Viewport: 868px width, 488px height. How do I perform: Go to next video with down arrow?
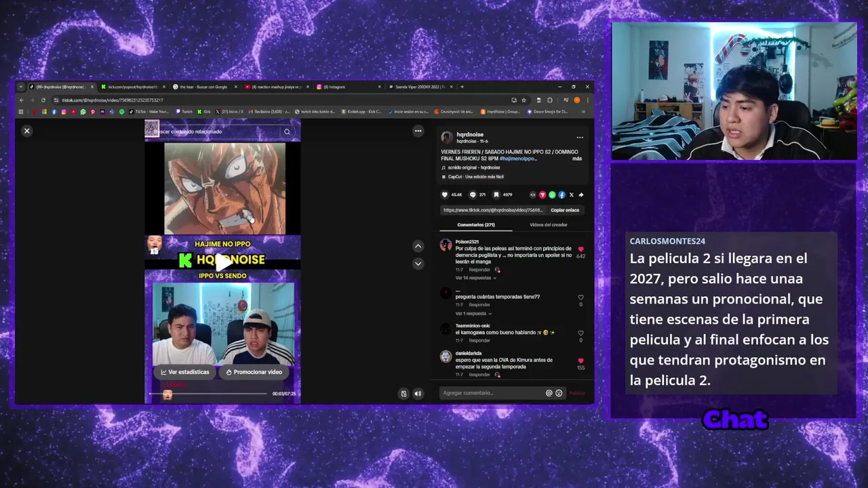click(418, 264)
